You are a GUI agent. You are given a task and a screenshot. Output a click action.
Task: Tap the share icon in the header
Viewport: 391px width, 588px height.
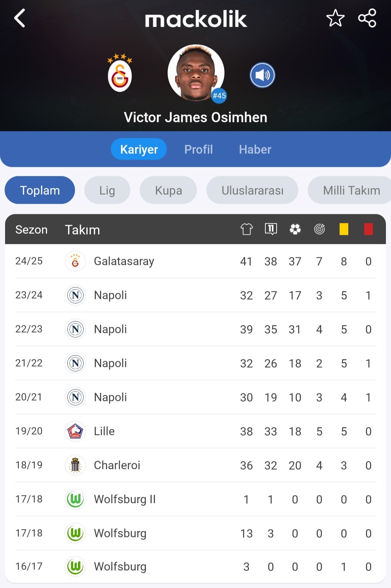tap(367, 18)
